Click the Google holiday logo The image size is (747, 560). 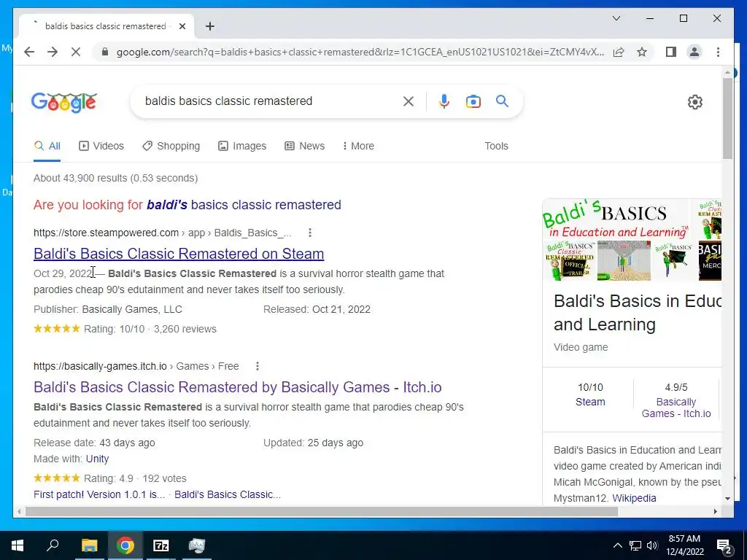[x=64, y=101]
